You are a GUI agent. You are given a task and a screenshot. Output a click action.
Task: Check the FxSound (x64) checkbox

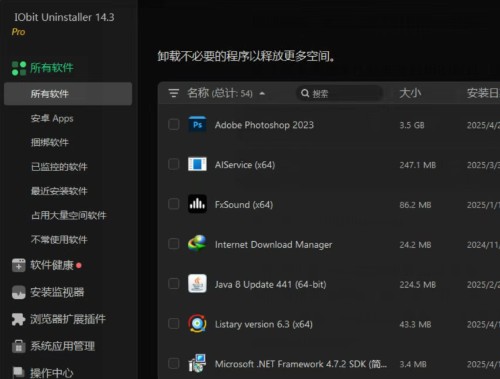[x=174, y=204]
